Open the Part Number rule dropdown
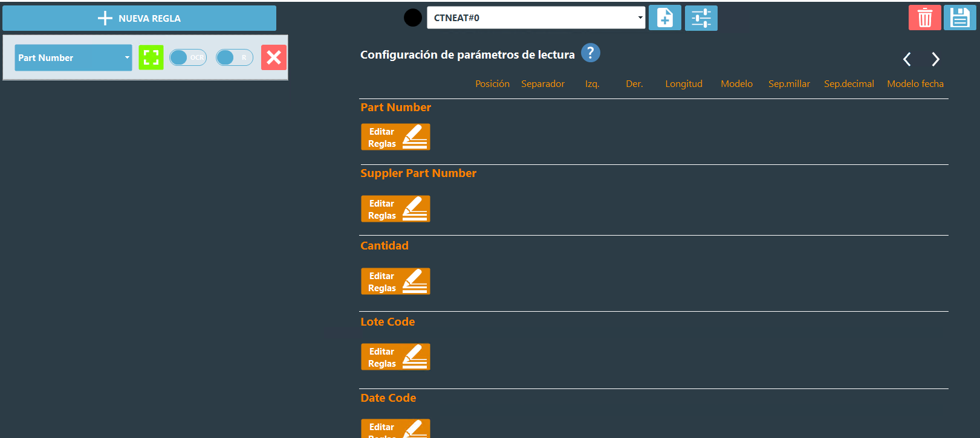 click(73, 58)
